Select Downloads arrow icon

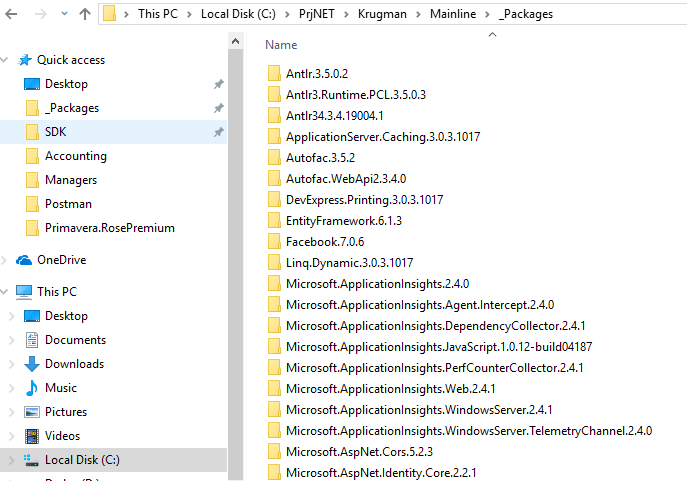click(x=32, y=364)
